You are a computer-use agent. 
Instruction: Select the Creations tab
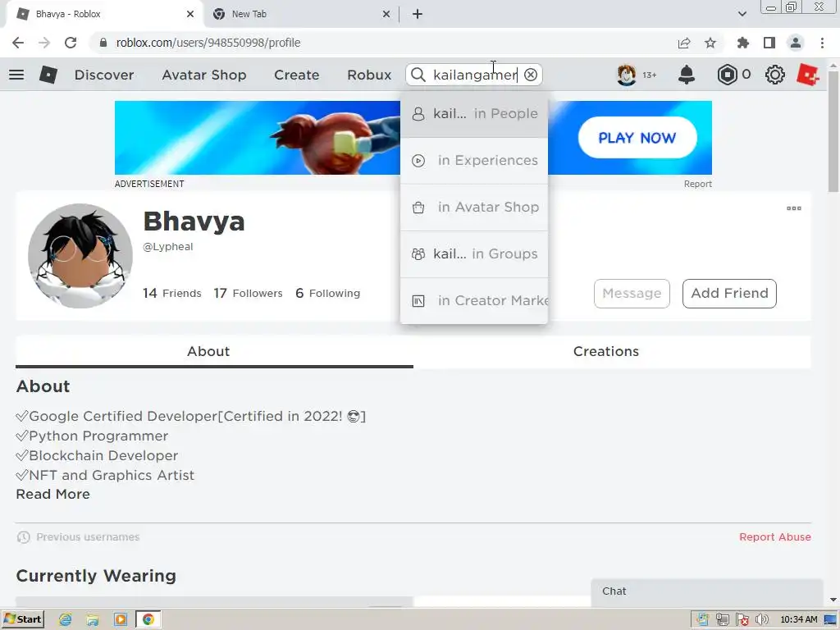coord(612,351)
